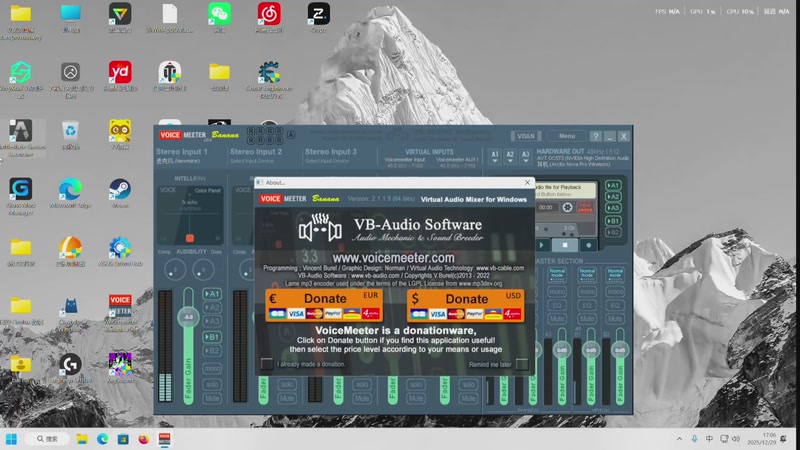The height and width of the screenshot is (450, 800).
Task: Open the ASUS DriverHub desktop shortcut
Action: [x=120, y=252]
